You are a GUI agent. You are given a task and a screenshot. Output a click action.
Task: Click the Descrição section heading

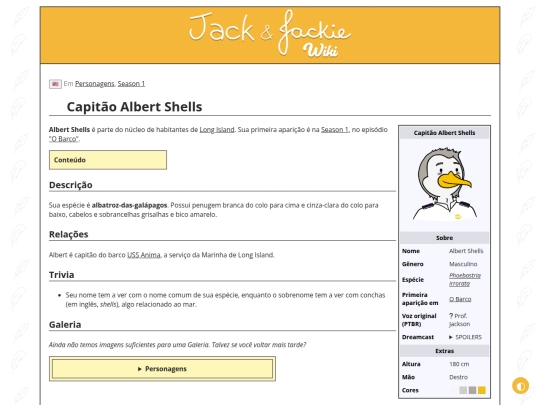tap(71, 185)
